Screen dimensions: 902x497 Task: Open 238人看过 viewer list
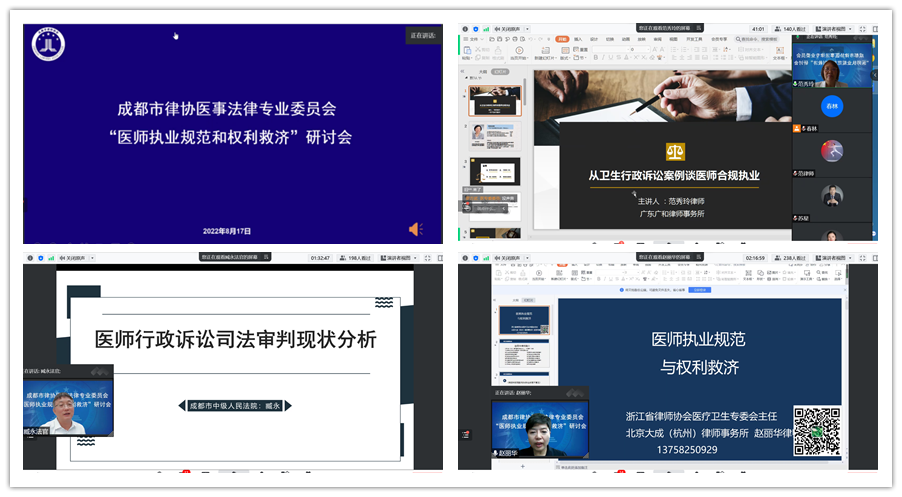click(790, 258)
